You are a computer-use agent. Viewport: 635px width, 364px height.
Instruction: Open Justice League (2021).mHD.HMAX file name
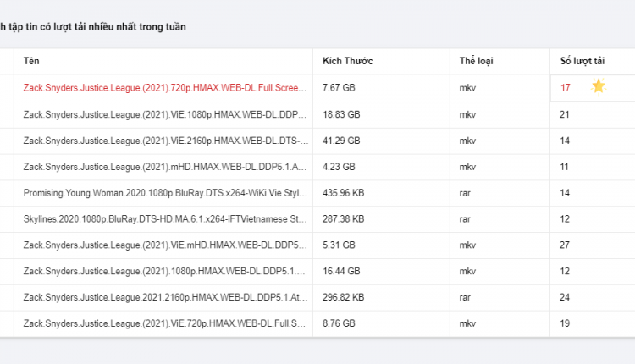point(165,167)
